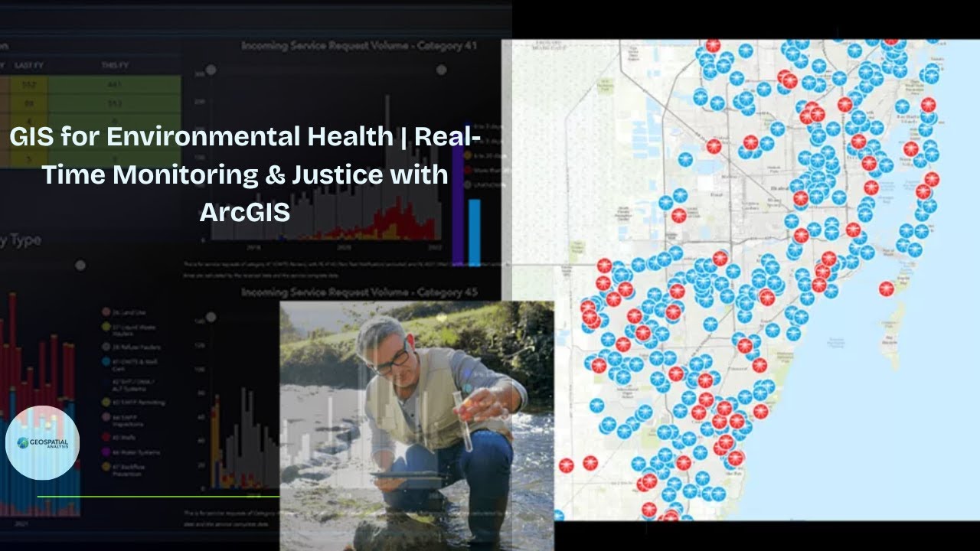Image resolution: width=980 pixels, height=551 pixels.
Task: Select the isolated red marker over the bay
Action: tap(886, 289)
